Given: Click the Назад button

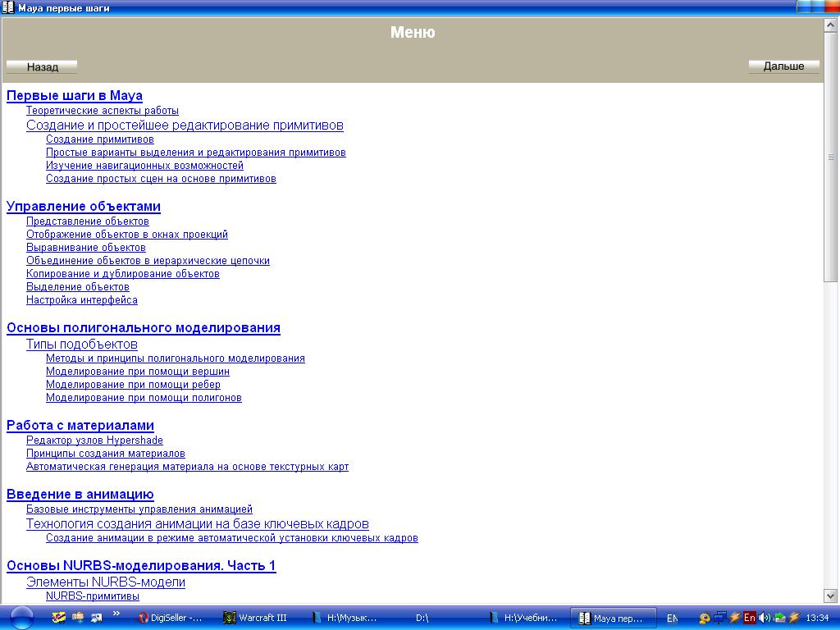Looking at the screenshot, I should coord(42,67).
